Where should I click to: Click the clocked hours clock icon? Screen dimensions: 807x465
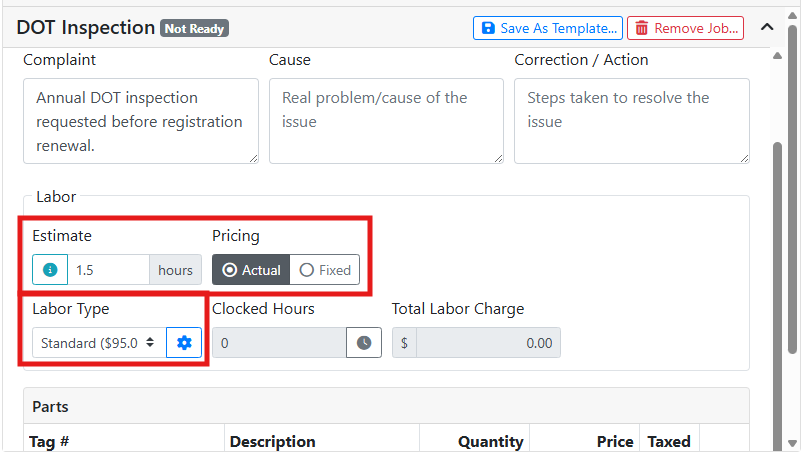pos(364,342)
